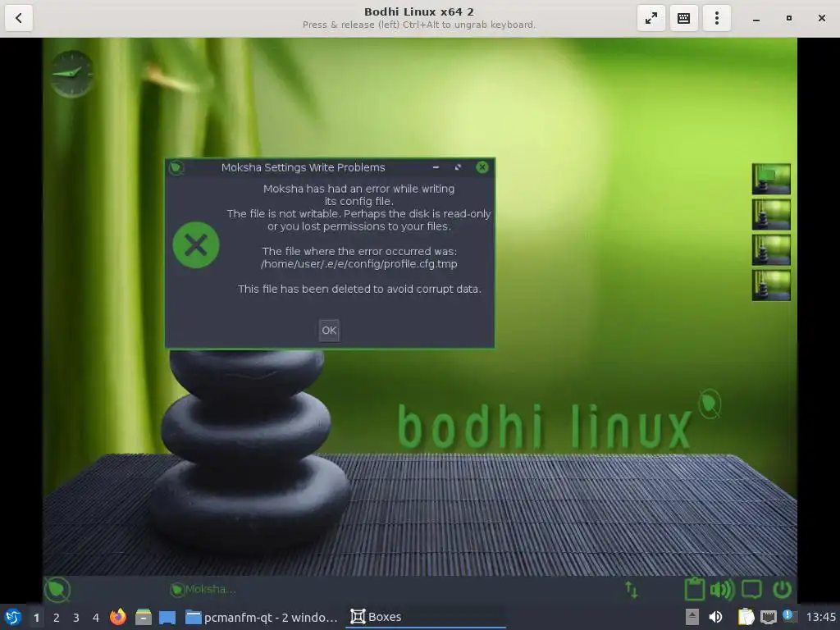Click the guest green volume mixer icon

click(x=722, y=590)
